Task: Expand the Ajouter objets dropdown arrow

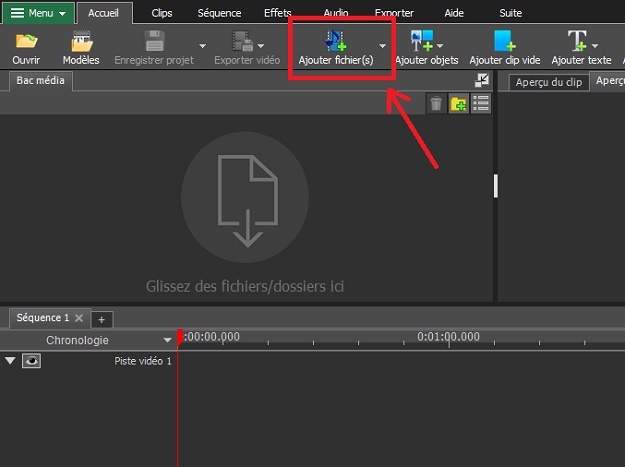Action: pos(440,46)
